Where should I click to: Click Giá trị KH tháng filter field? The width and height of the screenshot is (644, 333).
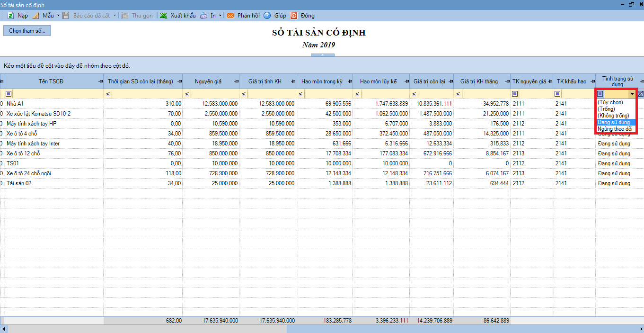[x=486, y=94]
